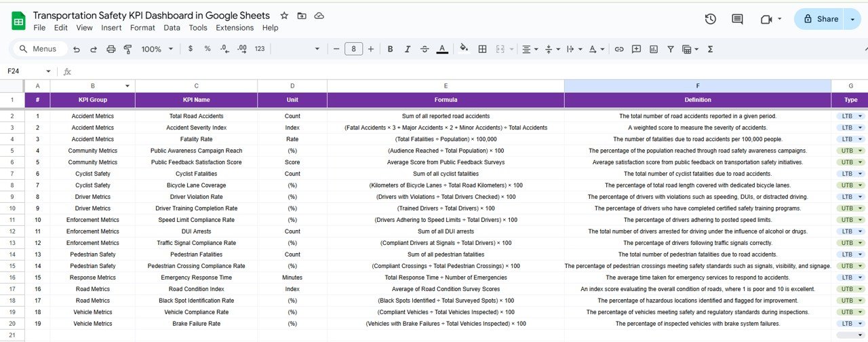Decrease decimal places

click(x=224, y=49)
